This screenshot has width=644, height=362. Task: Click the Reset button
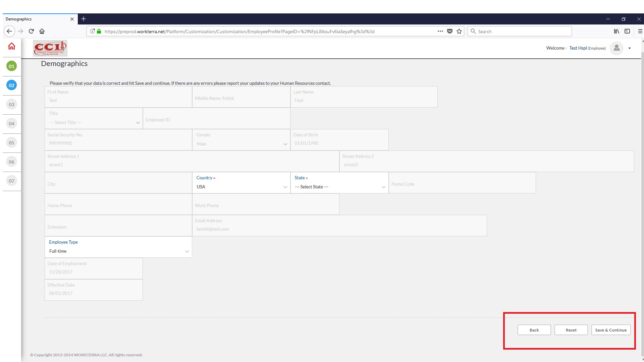(571, 330)
